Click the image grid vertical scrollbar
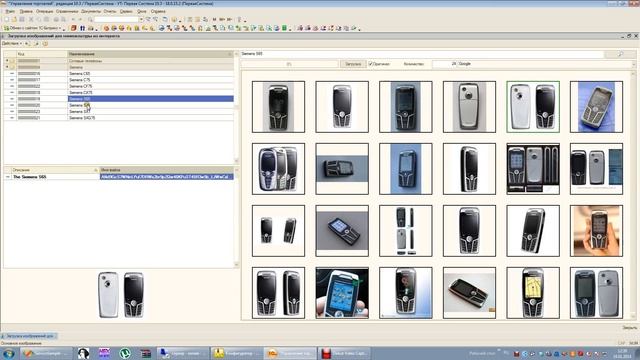640x360 pixels. coord(634,194)
